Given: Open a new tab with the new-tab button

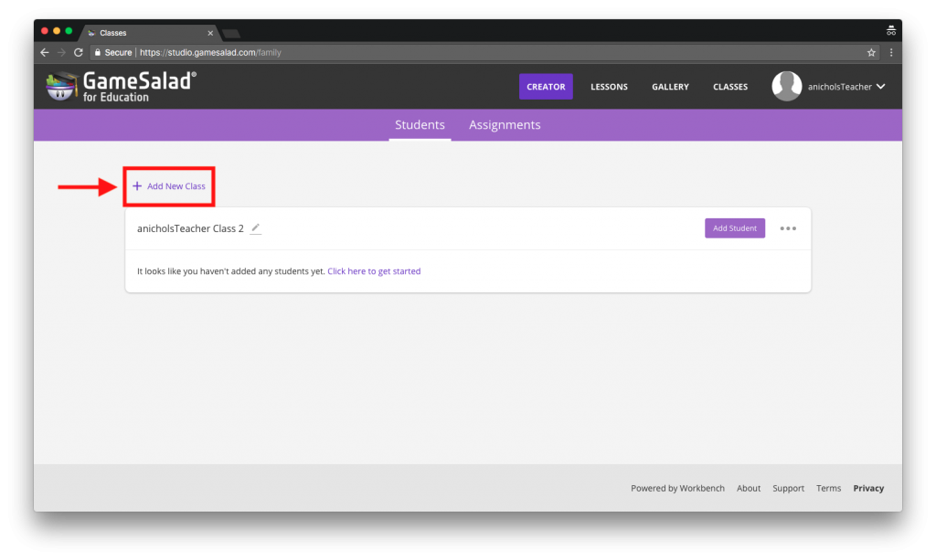Looking at the screenshot, I should (x=231, y=34).
